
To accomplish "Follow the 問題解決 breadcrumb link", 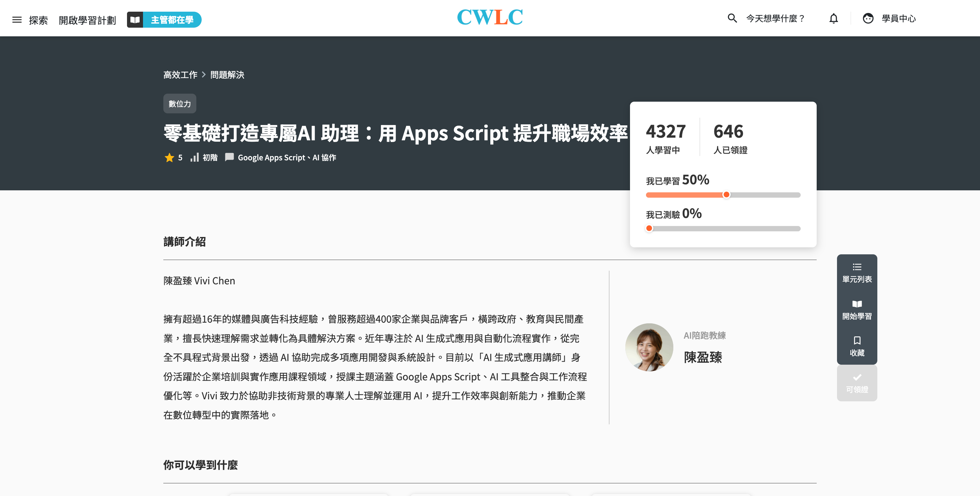I will point(227,75).
